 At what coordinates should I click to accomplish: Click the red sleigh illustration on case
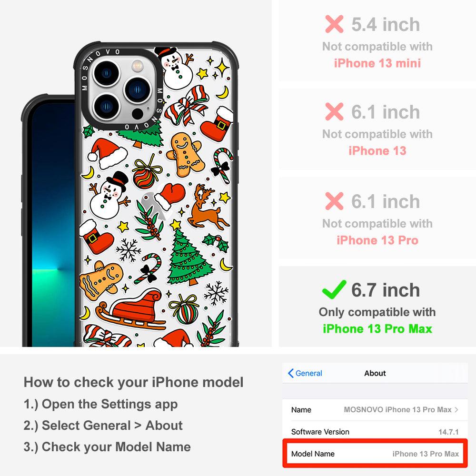131,309
